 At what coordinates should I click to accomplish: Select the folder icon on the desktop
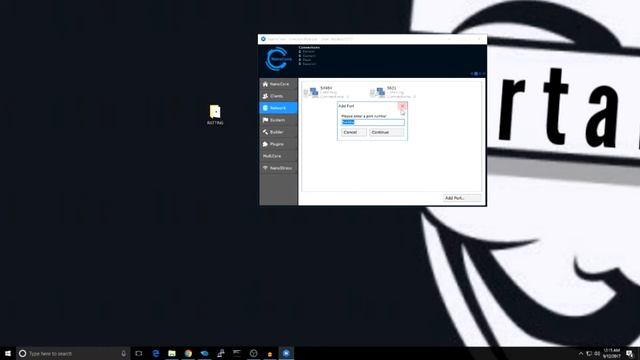(215, 115)
